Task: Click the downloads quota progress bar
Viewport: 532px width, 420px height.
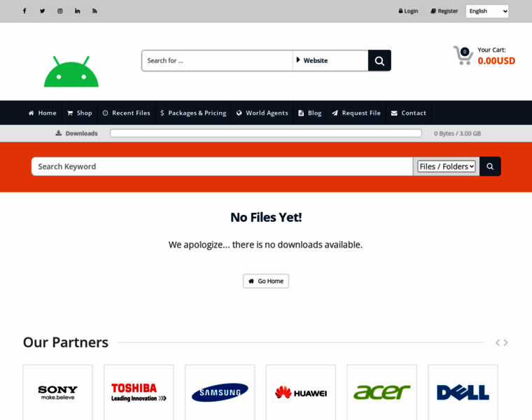Action: [x=266, y=133]
